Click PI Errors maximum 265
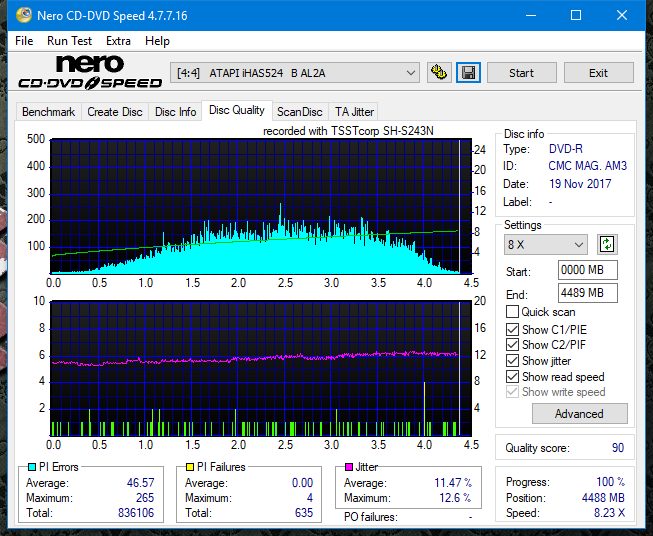 145,498
